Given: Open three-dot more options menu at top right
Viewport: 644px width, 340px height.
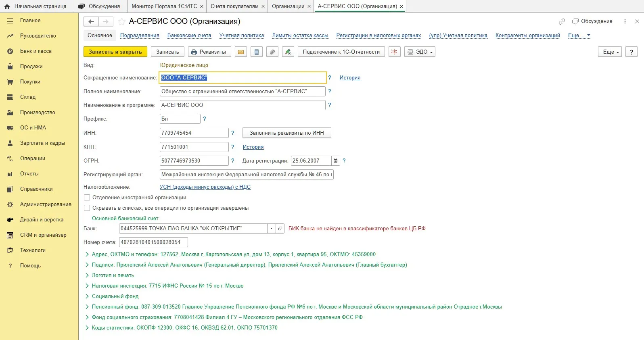Looking at the screenshot, I should click(x=625, y=21).
